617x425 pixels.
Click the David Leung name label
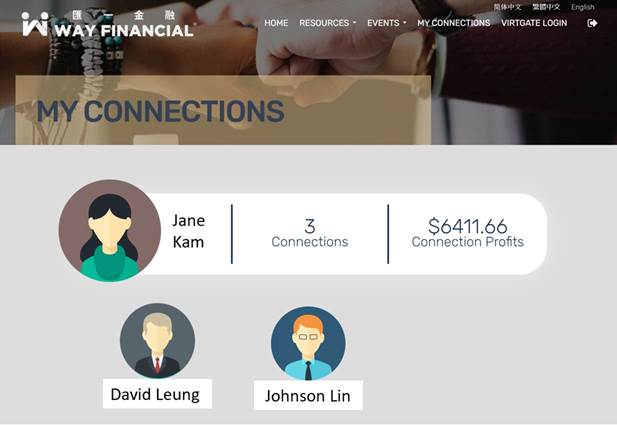pos(157,394)
